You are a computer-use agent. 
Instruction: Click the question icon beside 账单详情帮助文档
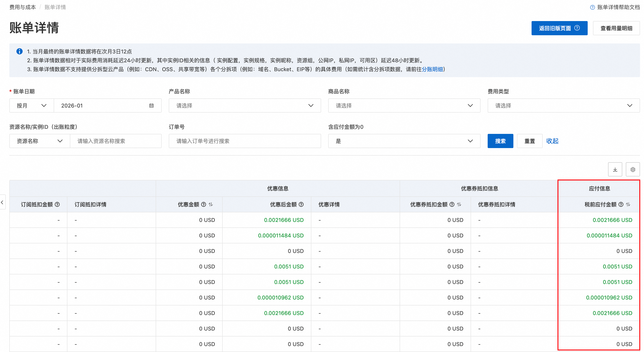click(592, 7)
